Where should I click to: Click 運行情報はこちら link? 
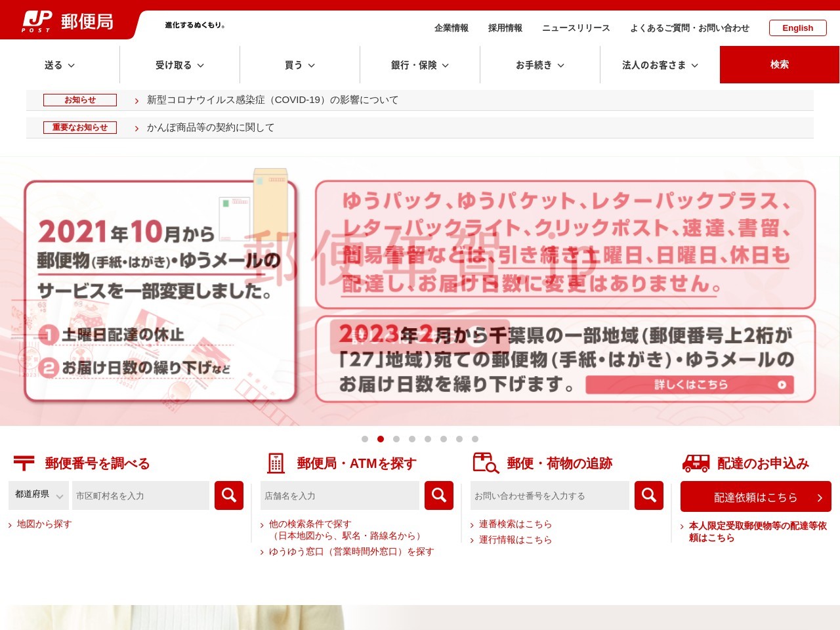(x=515, y=540)
